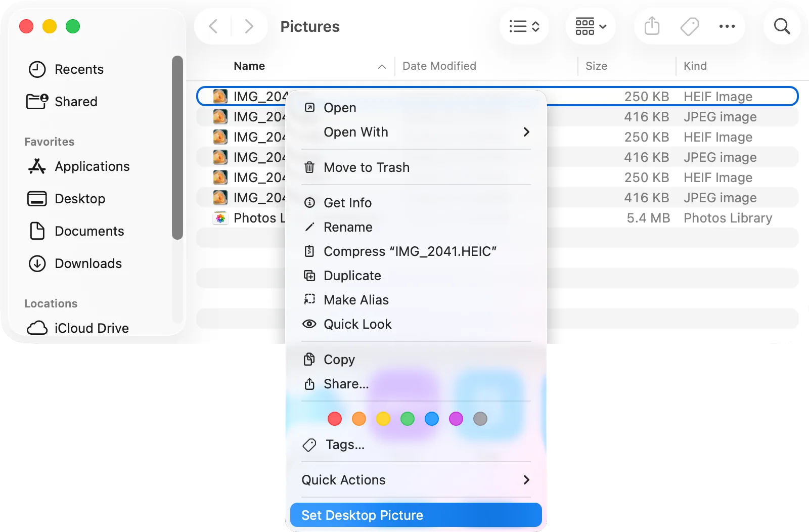Choose Duplicate from context menu
Image resolution: width=809 pixels, height=532 pixels.
[416, 276]
